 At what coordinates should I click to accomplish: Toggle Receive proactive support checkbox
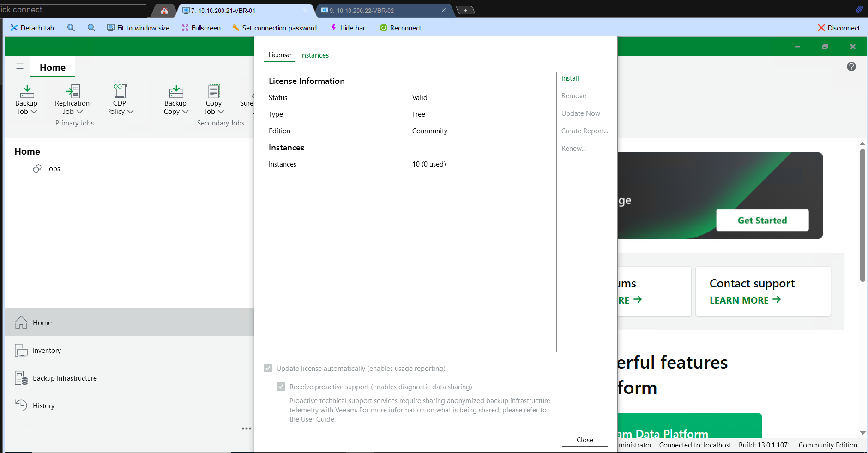tap(281, 387)
